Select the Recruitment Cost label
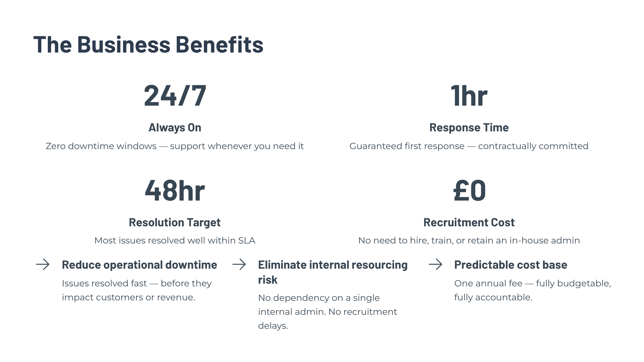The height and width of the screenshot is (362, 644). coord(469,223)
